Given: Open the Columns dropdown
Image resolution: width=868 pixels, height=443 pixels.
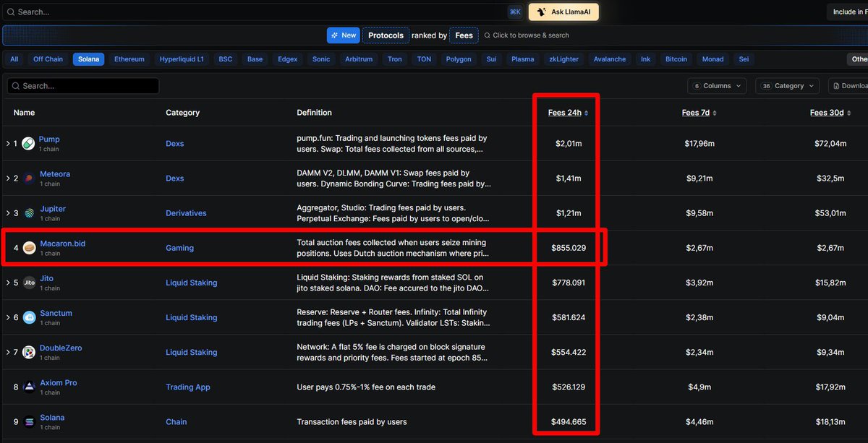Looking at the screenshot, I should pyautogui.click(x=717, y=85).
